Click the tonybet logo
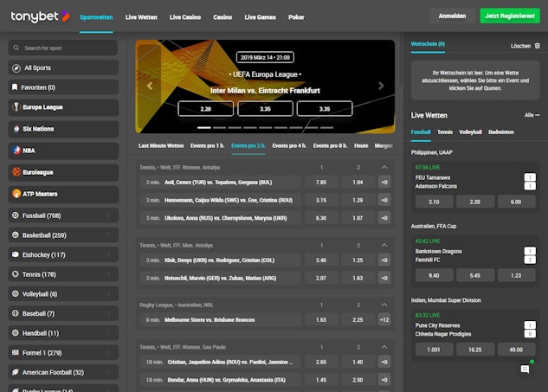The image size is (548, 392). [x=40, y=16]
